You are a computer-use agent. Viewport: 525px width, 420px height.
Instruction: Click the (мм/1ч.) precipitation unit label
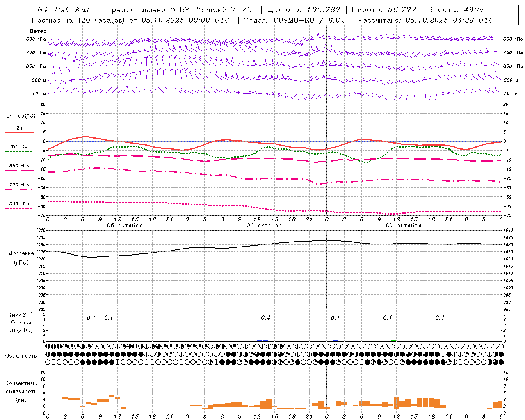click(21, 330)
